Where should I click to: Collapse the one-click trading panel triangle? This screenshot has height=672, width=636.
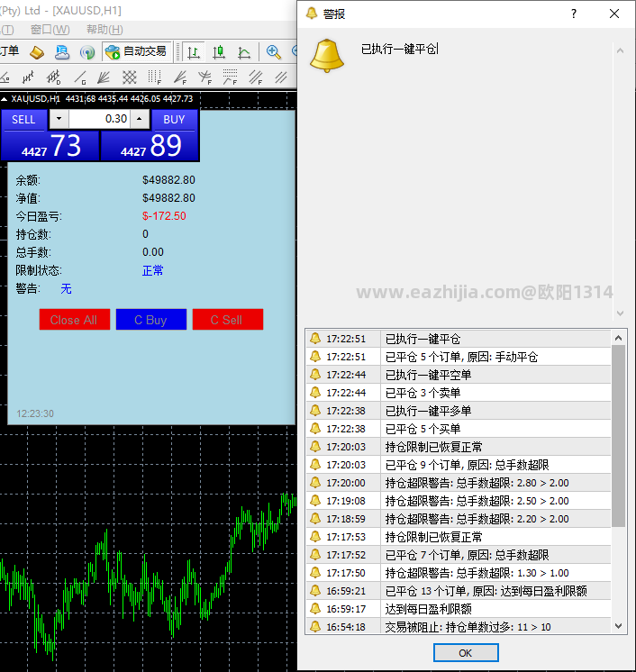pos(5,99)
